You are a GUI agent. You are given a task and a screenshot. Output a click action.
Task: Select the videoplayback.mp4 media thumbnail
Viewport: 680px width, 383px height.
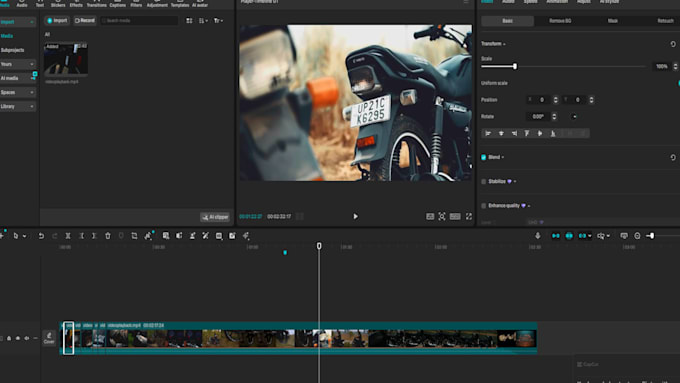tap(66, 59)
